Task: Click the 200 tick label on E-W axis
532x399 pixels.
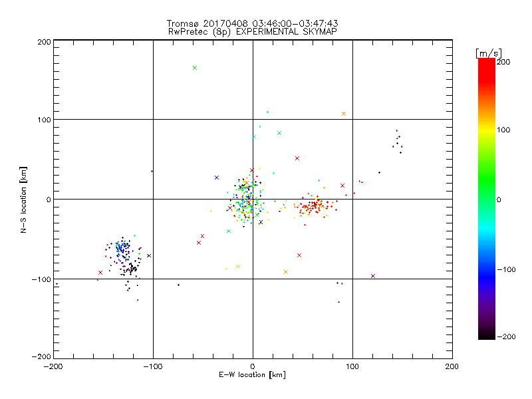Action: [452, 366]
